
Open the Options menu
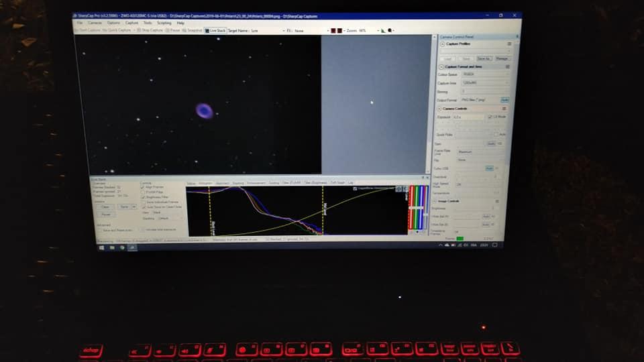pos(114,23)
